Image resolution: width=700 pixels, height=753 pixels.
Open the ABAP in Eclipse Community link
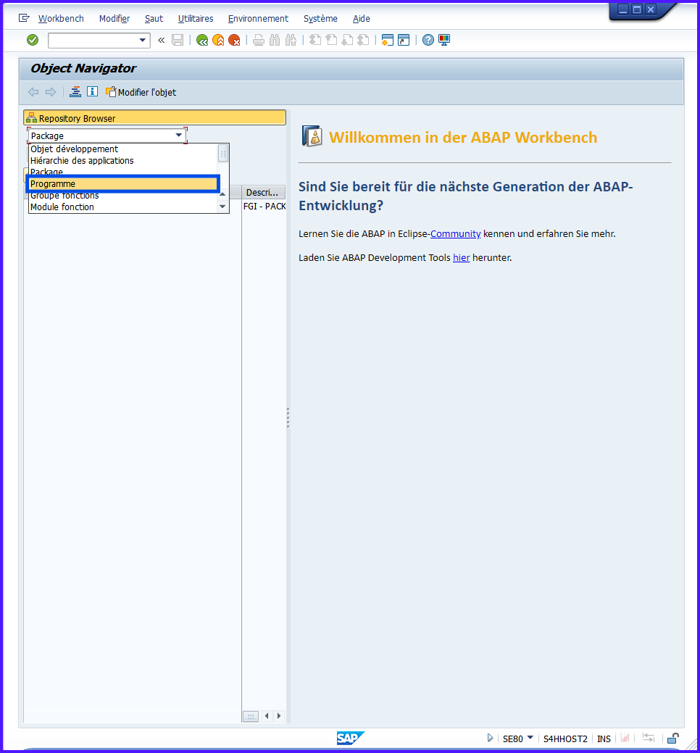[x=455, y=233]
